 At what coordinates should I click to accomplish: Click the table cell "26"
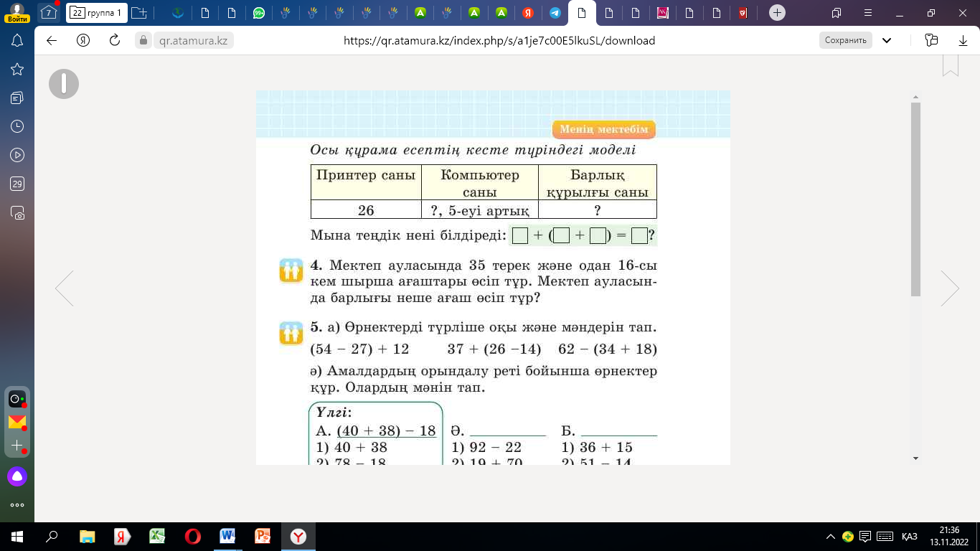click(x=366, y=210)
